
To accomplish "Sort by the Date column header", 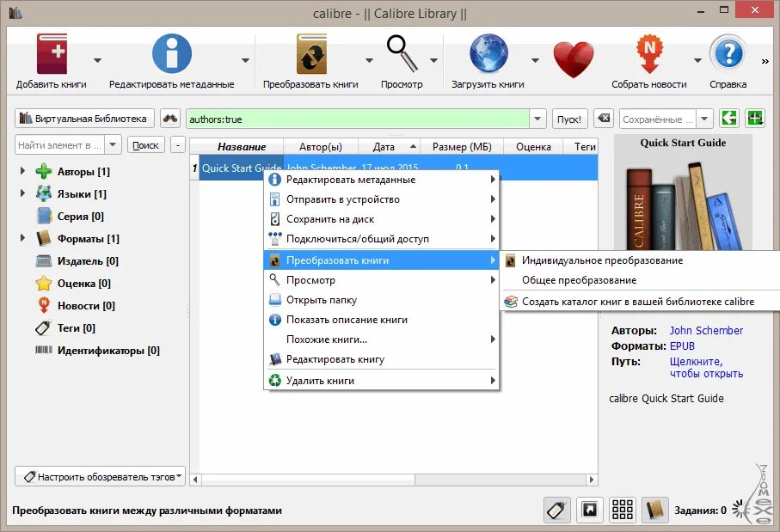I will (389, 147).
